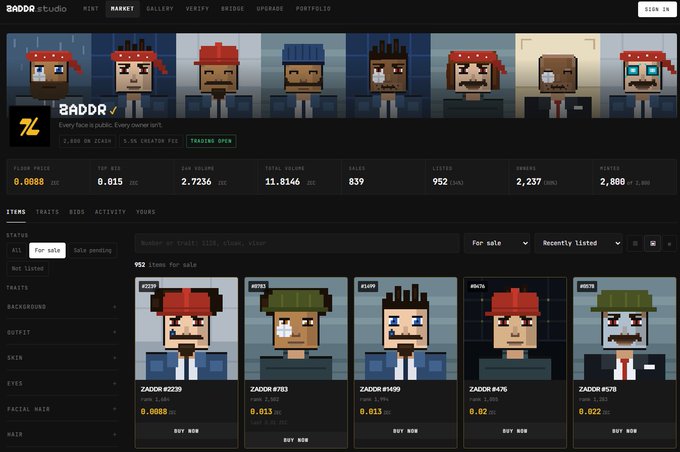Viewport: 680px width, 452px height.
Task: Click the 0.015 top bid value
Action: (110, 182)
